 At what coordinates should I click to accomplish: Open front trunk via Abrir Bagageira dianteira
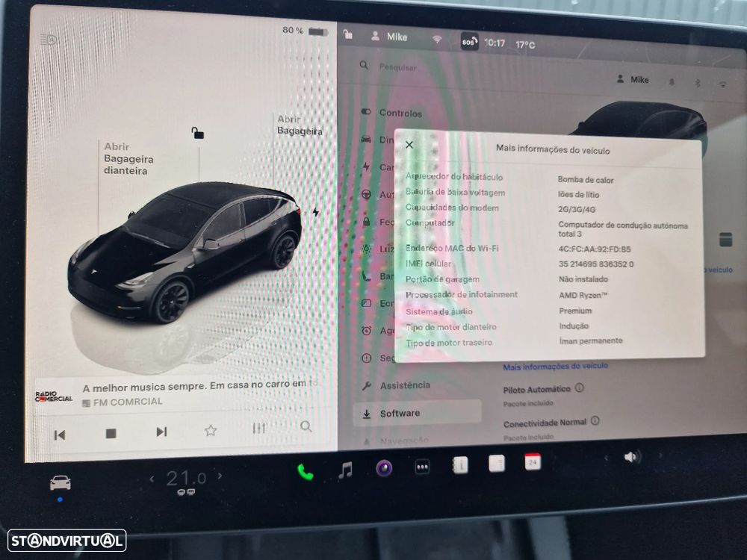coord(128,158)
